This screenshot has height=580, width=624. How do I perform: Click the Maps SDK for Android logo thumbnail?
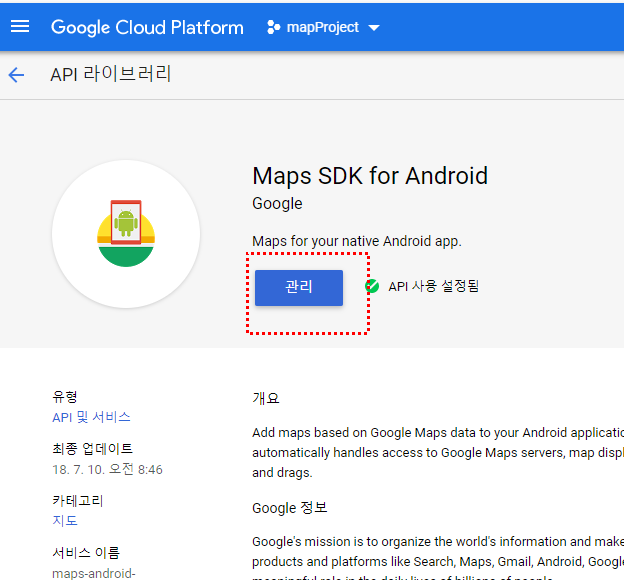point(126,234)
